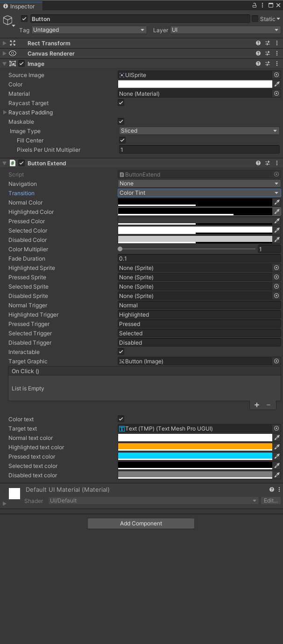Viewport: 283px width, 644px height.
Task: Click the Add Component button
Action: tap(141, 524)
